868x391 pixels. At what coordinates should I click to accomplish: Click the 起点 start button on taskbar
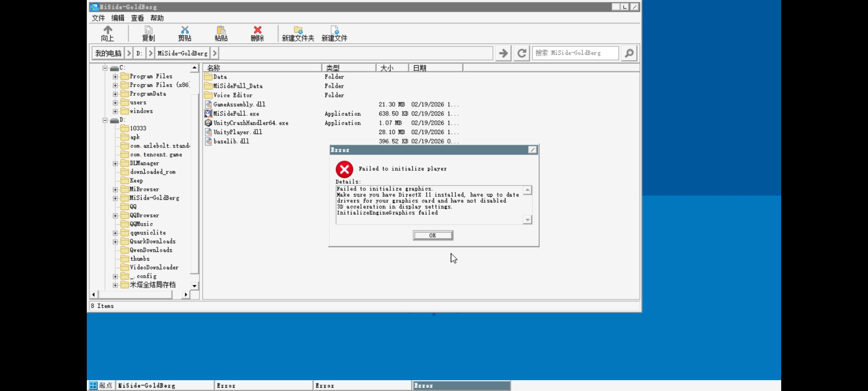tap(101, 385)
